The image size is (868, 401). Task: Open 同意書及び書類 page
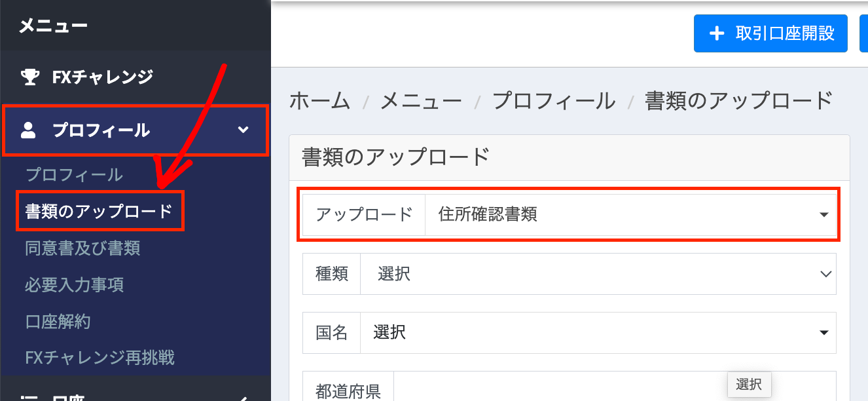pos(82,248)
